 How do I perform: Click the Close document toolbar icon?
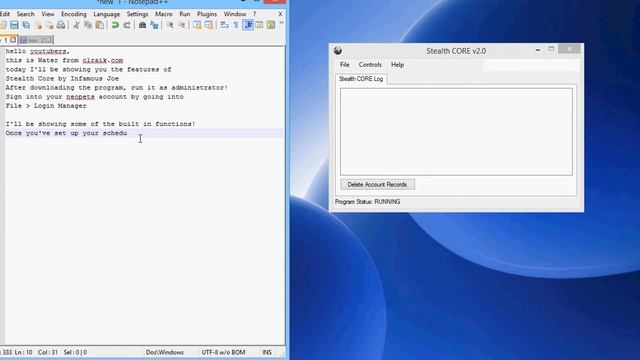38,25
